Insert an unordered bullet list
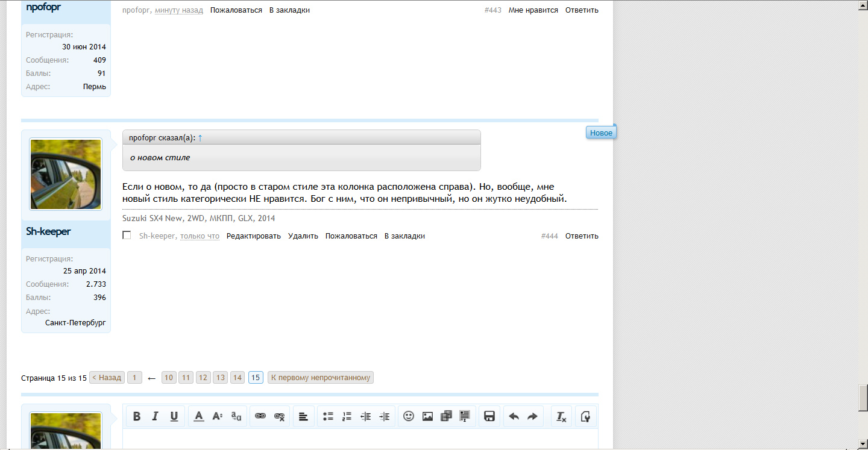 point(328,416)
